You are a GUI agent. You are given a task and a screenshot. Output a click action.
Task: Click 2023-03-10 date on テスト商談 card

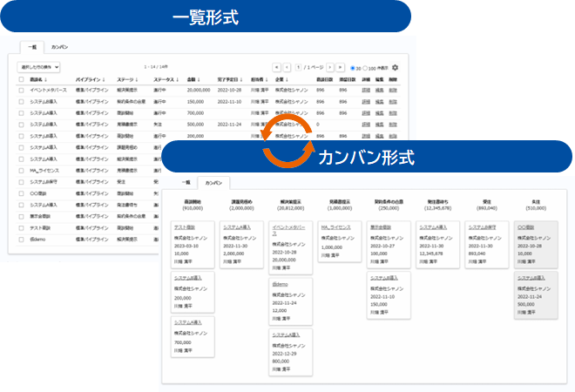(186, 246)
